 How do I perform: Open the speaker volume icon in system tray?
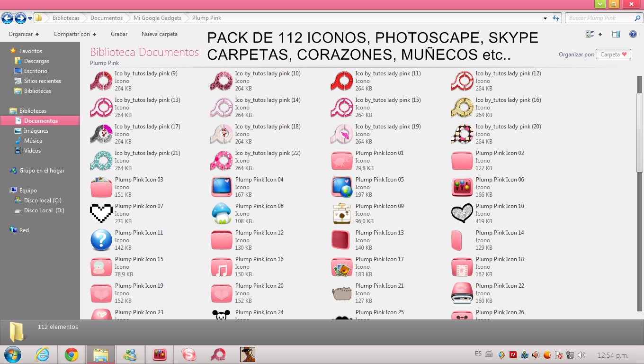(x=581, y=354)
